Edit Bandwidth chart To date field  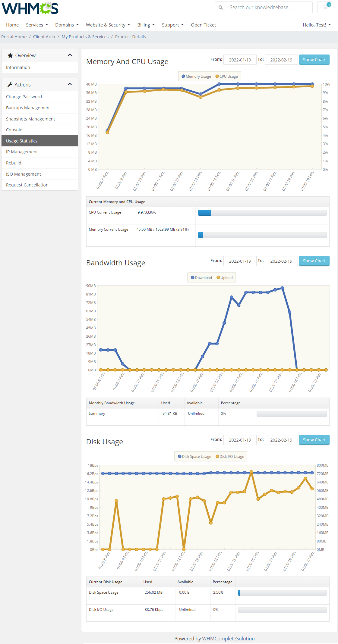(281, 261)
